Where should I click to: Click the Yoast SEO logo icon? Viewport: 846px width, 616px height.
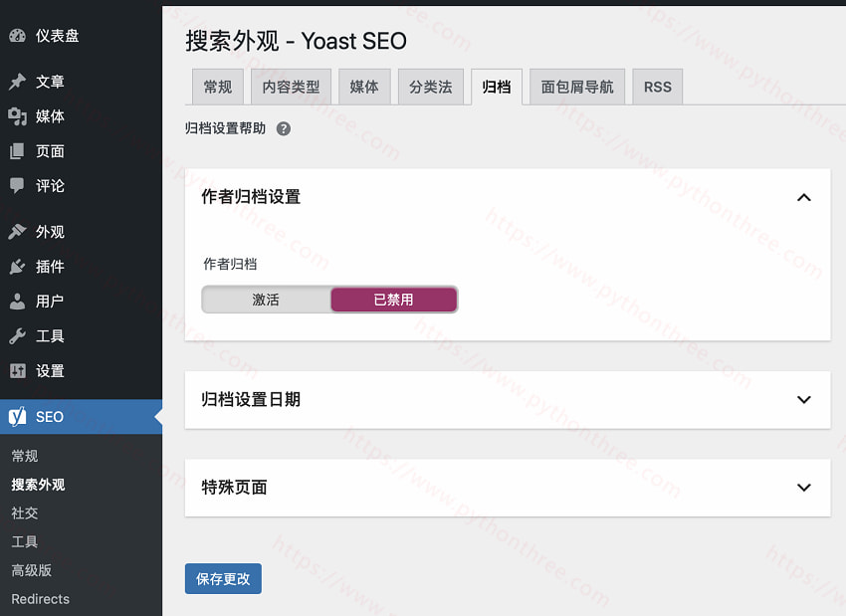pos(17,416)
